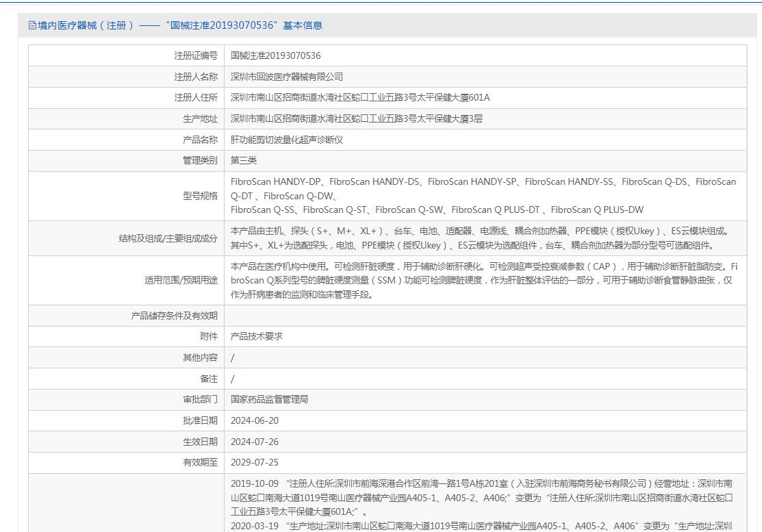Viewport: 762px width, 532px height.
Task: Click the product composition description text
Action: point(479,238)
